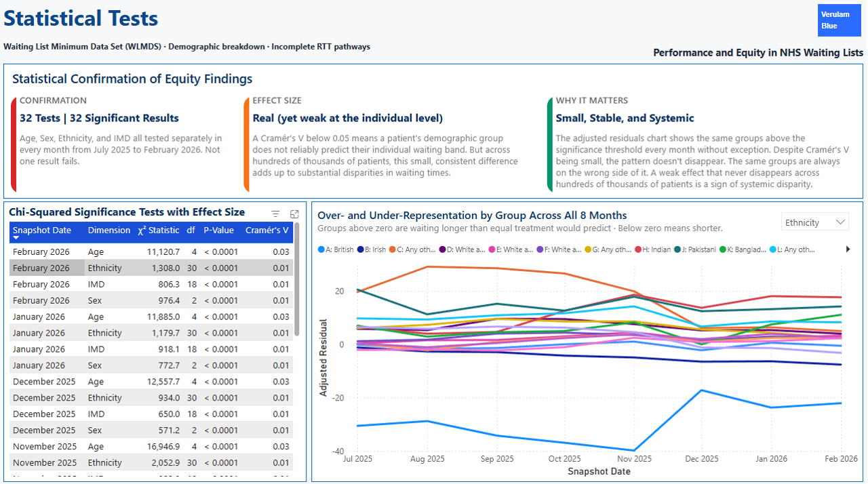Click the 2,052.9 statistic value

click(165, 464)
